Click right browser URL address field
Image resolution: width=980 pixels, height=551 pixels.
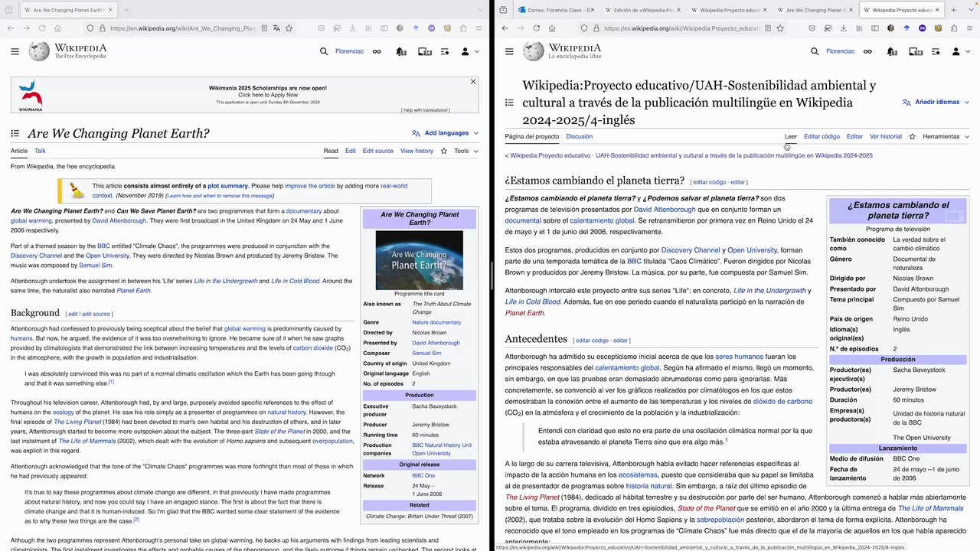(681, 28)
